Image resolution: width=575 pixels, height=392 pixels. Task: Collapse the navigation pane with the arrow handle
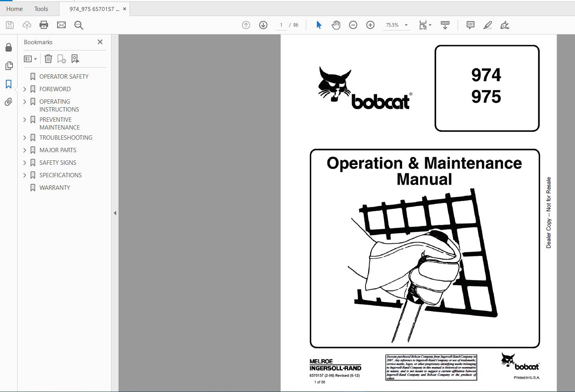[x=115, y=213]
